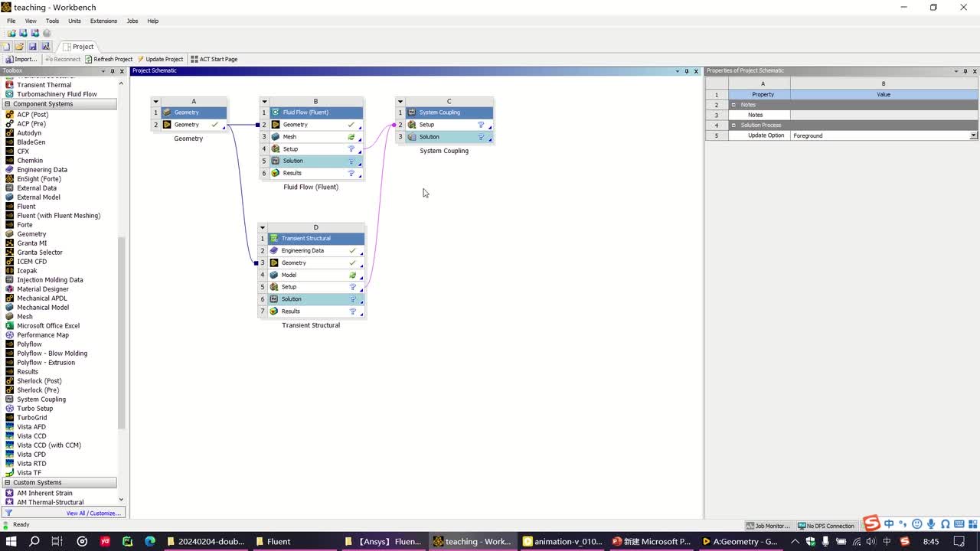Click the ICEM CFD icon in Toolbox
This screenshot has width=980, height=551.
pyautogui.click(x=9, y=262)
